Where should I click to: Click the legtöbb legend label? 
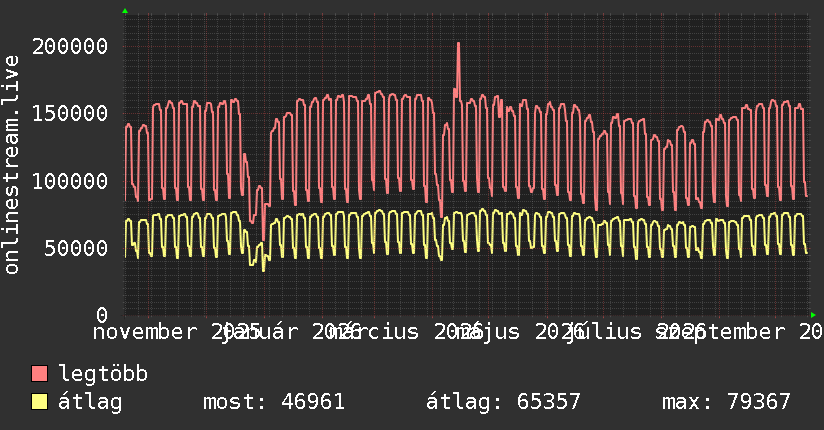coord(103,373)
